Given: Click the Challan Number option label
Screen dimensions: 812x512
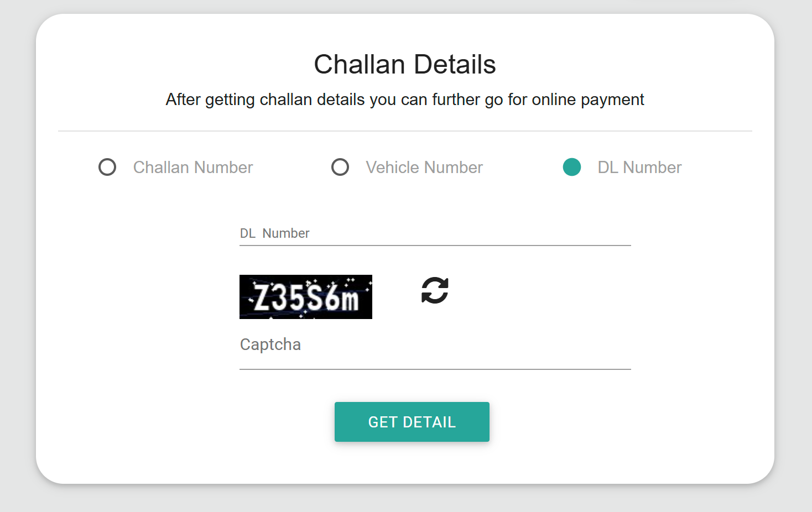Looking at the screenshot, I should [x=192, y=167].
